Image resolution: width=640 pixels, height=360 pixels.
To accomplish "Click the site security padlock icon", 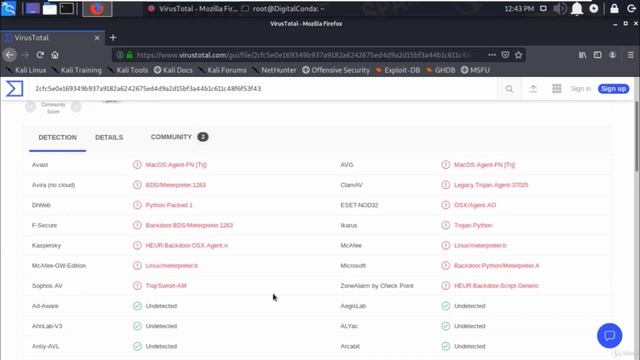I will (129, 55).
